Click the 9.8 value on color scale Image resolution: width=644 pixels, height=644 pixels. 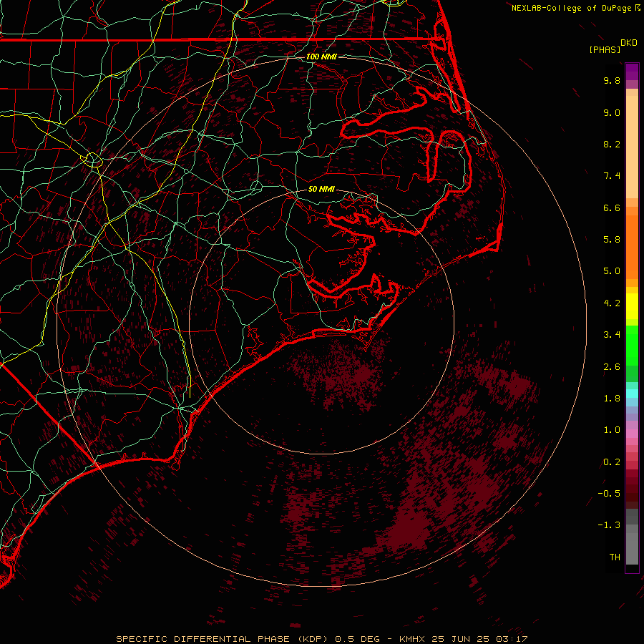pyautogui.click(x=612, y=80)
